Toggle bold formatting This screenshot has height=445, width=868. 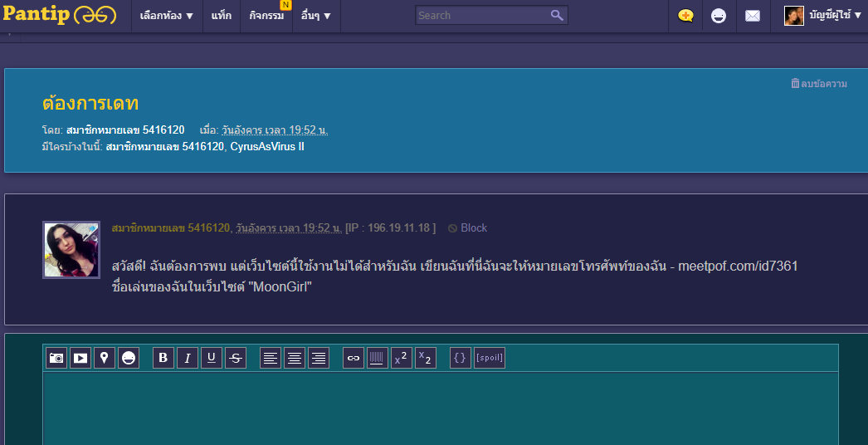coord(163,358)
